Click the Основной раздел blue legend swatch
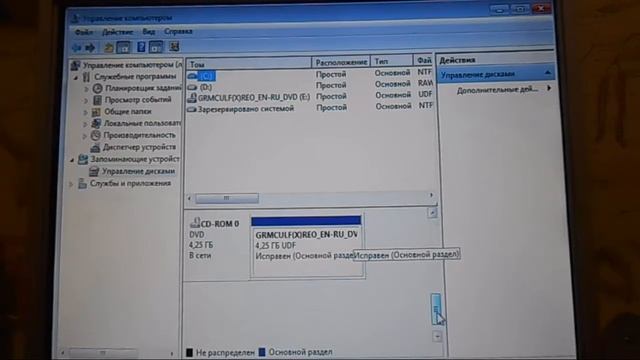Screen dimensions: 640x360 coord(262,352)
